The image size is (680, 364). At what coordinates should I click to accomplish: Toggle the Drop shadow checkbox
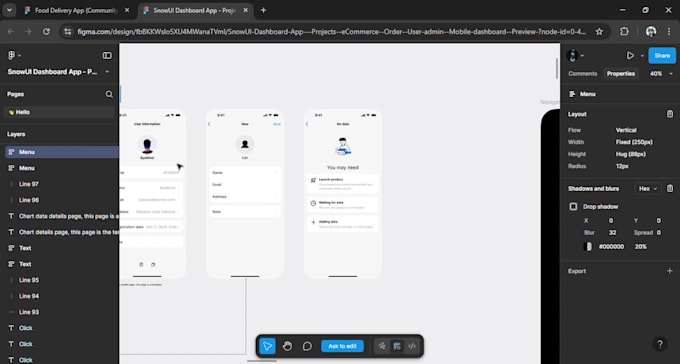573,207
